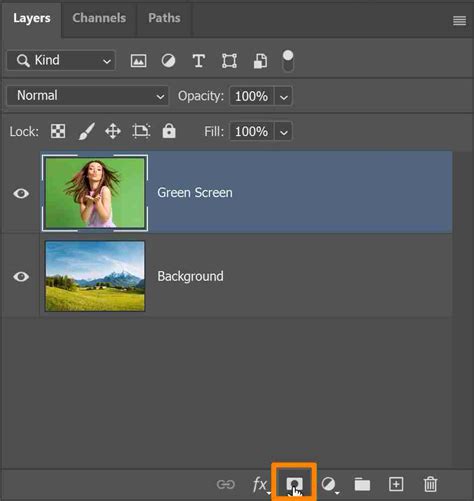Hide the Green Screen layer

pos(21,193)
